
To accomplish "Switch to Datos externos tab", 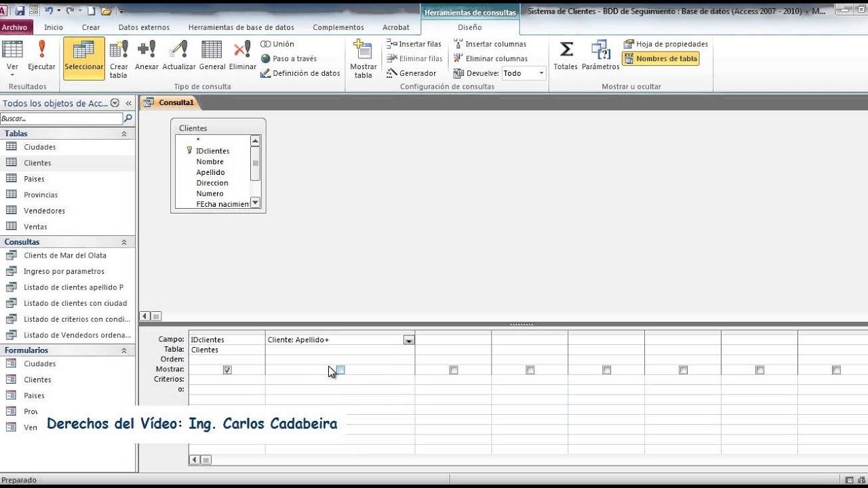I will 144,28.
